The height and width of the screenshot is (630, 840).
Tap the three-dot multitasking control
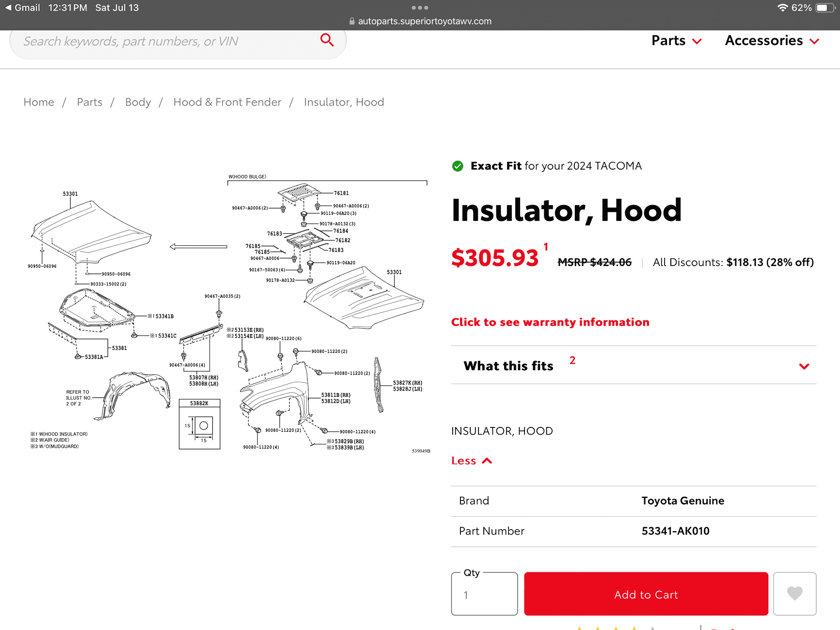click(420, 8)
